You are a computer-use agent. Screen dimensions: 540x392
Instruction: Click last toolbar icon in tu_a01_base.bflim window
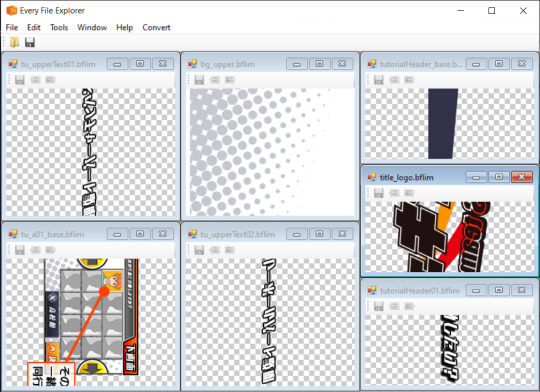[50, 250]
